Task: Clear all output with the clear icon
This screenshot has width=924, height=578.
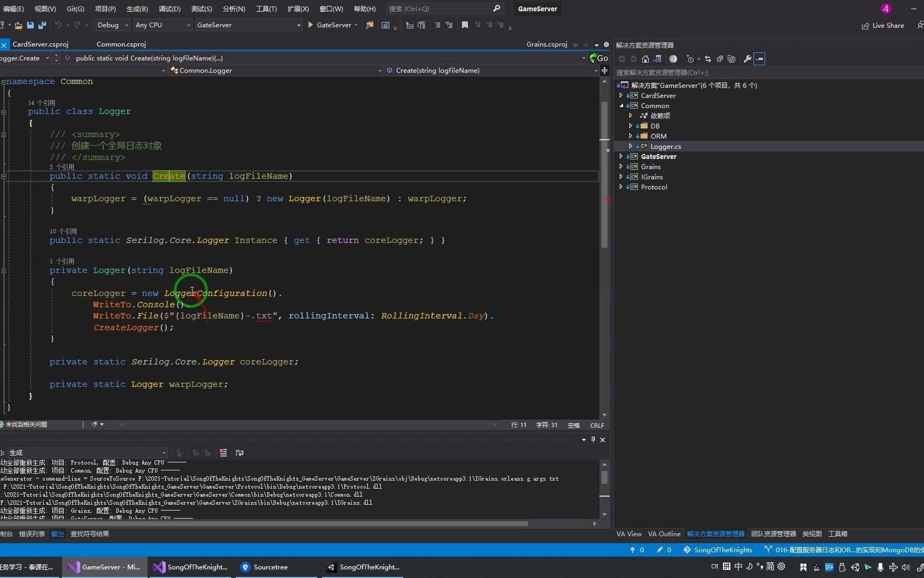Action: click(223, 453)
